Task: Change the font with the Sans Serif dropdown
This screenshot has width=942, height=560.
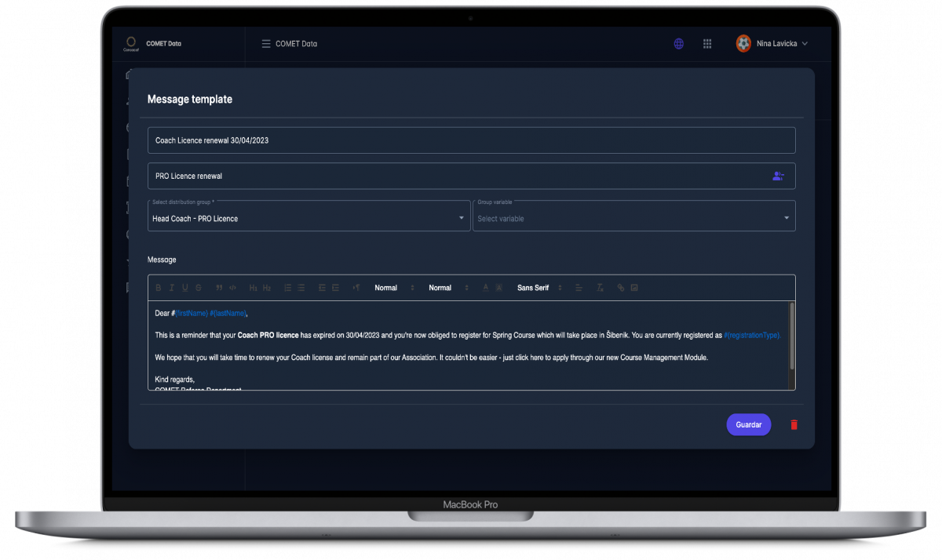Action: pyautogui.click(x=535, y=288)
